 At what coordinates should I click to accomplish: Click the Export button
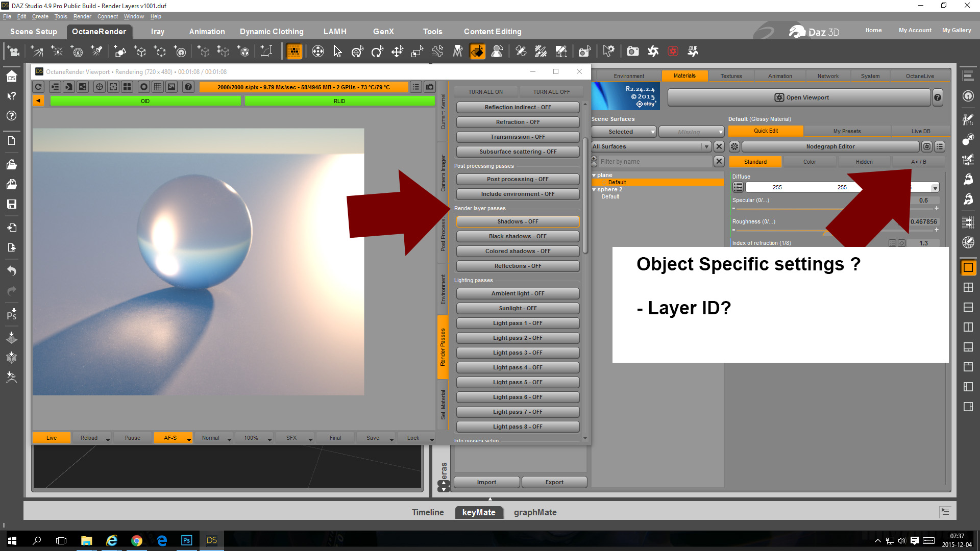coord(554,483)
